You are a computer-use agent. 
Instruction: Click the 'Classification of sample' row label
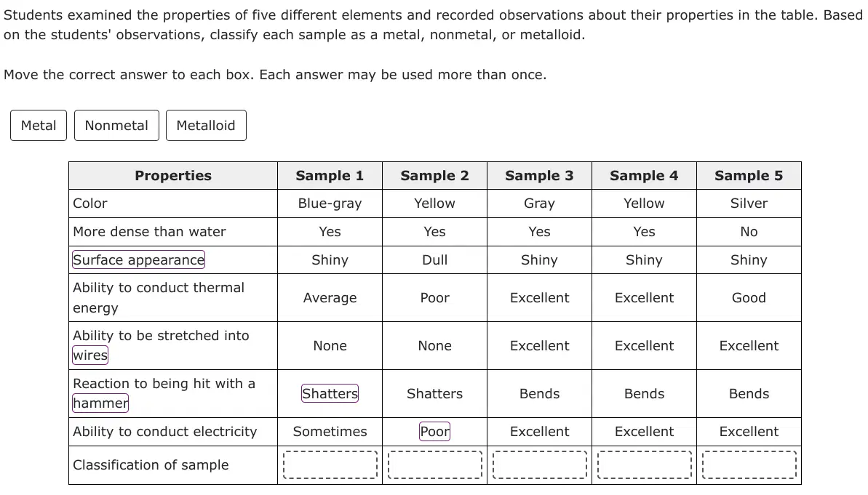tap(151, 465)
